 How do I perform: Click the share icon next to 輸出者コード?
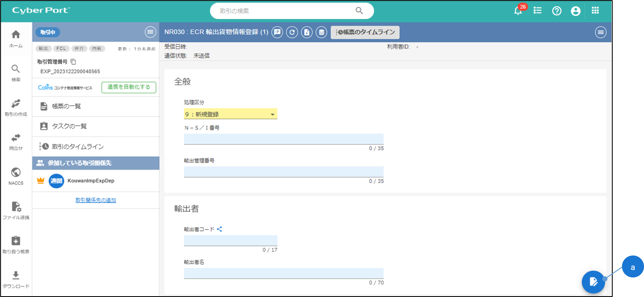(x=220, y=229)
